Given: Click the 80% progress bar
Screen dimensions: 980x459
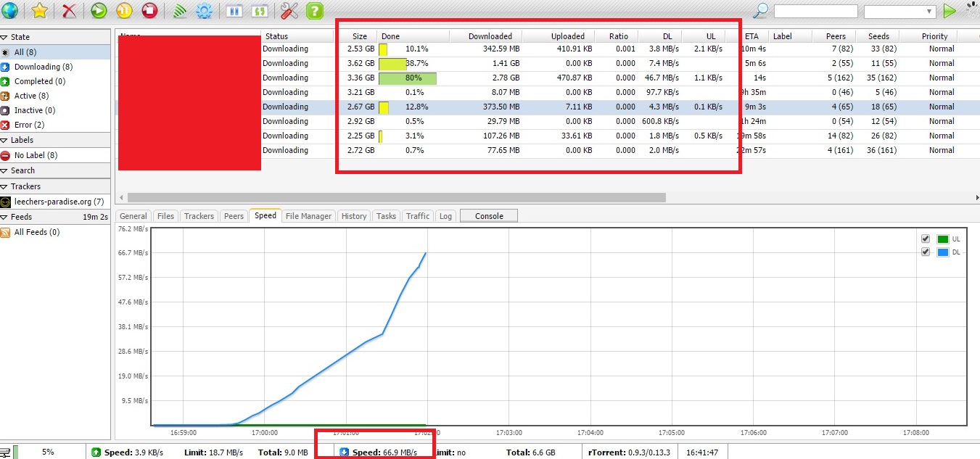Looking at the screenshot, I should [x=408, y=78].
